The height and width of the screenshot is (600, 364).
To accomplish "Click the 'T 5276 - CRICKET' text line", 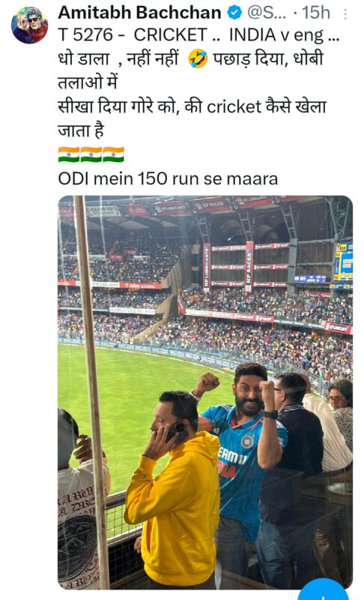I will (133, 35).
